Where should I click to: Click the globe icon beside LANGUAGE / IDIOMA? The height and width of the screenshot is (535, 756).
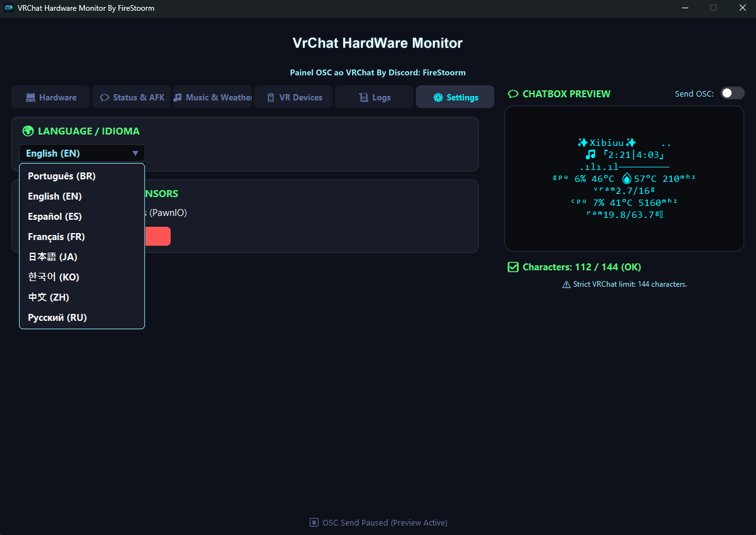click(28, 131)
